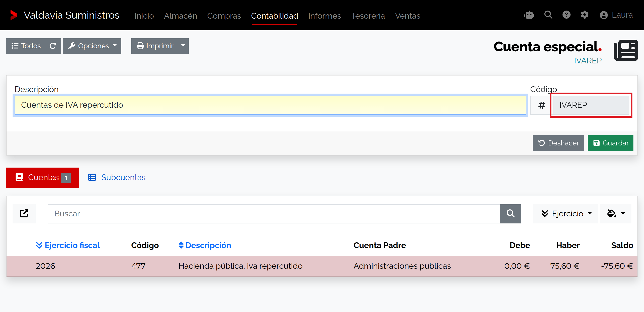Click the Imprimir print button
The height and width of the screenshot is (312, 644).
154,46
